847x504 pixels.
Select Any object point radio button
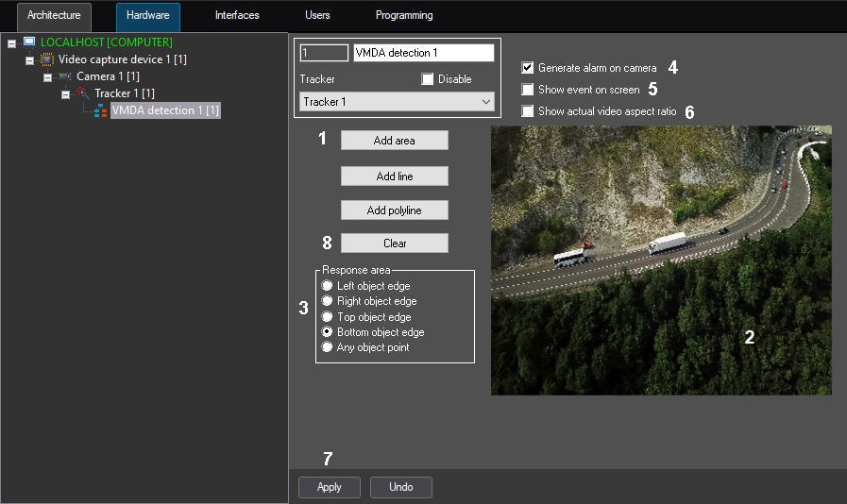pos(328,347)
